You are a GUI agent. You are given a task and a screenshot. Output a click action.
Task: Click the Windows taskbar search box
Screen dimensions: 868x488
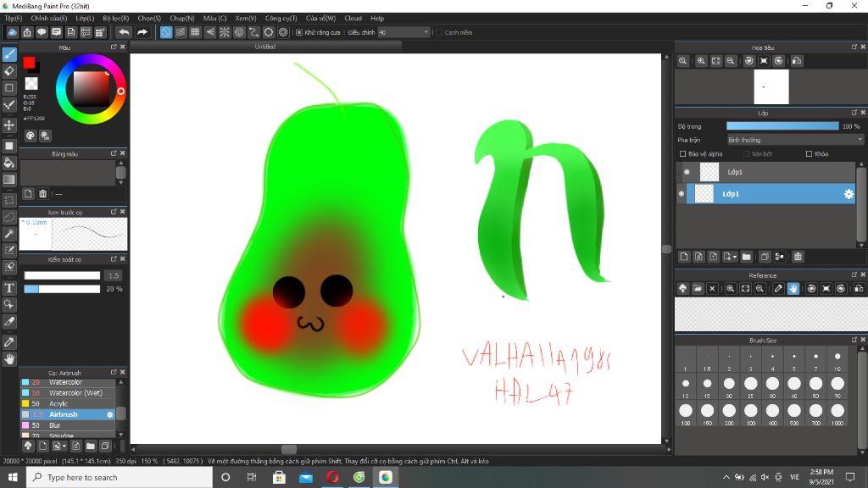click(x=119, y=477)
